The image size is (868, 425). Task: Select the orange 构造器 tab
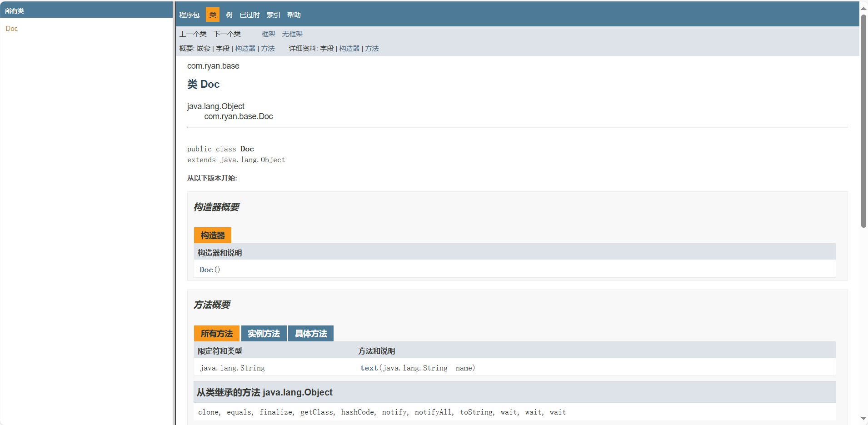tap(213, 235)
